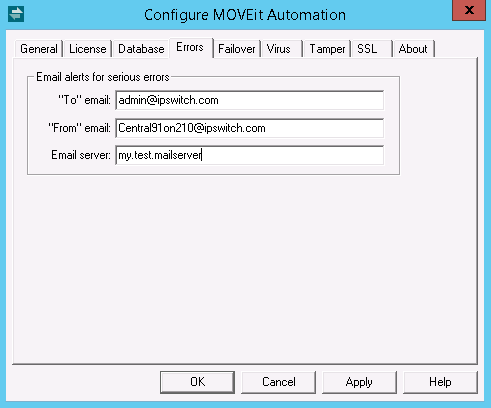Select the Errors tab
The height and width of the screenshot is (408, 491).
[x=190, y=47]
